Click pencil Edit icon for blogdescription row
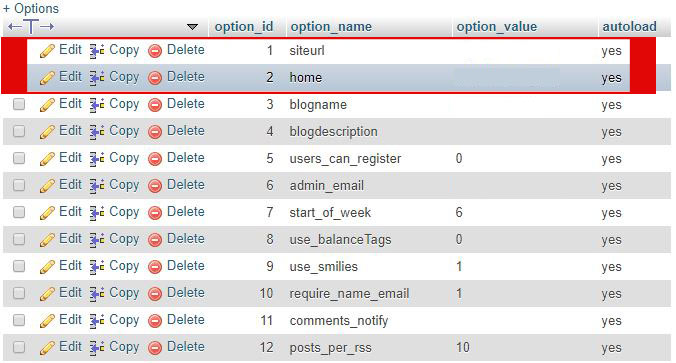This screenshot has height=363, width=676. (x=47, y=132)
